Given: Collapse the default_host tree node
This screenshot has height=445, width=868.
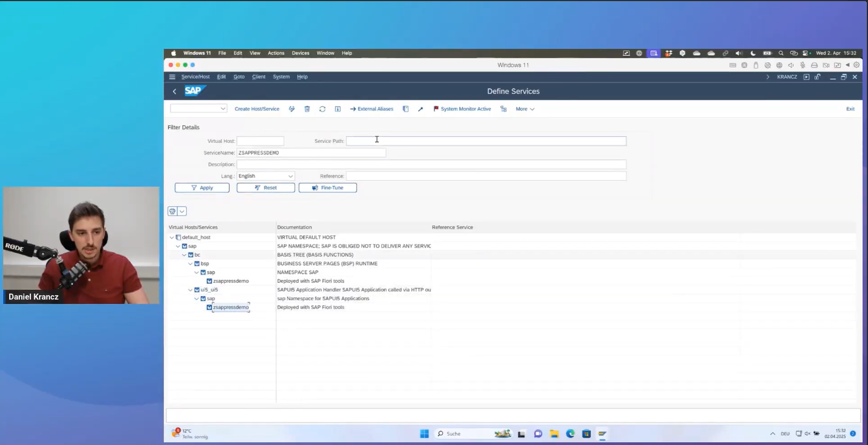Looking at the screenshot, I should tap(172, 238).
